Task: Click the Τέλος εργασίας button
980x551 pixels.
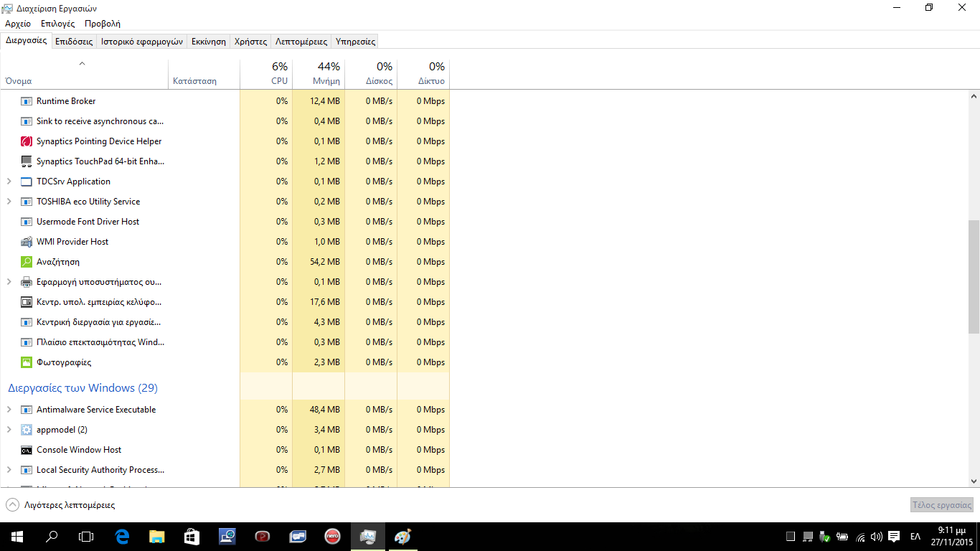Action: click(942, 505)
